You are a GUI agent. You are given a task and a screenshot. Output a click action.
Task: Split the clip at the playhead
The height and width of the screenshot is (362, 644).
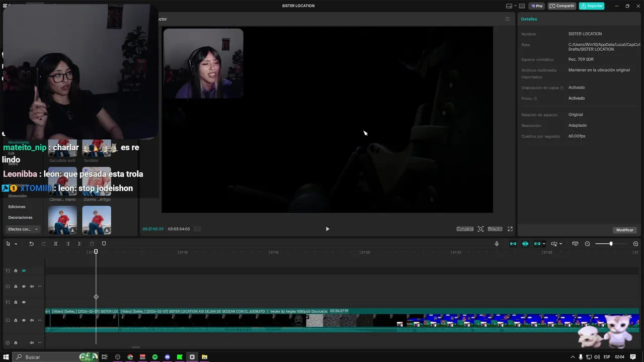(55, 244)
